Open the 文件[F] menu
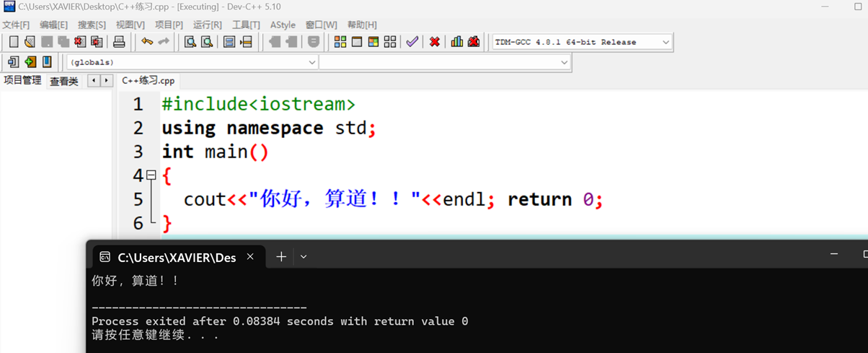The height and width of the screenshot is (353, 868). click(16, 25)
